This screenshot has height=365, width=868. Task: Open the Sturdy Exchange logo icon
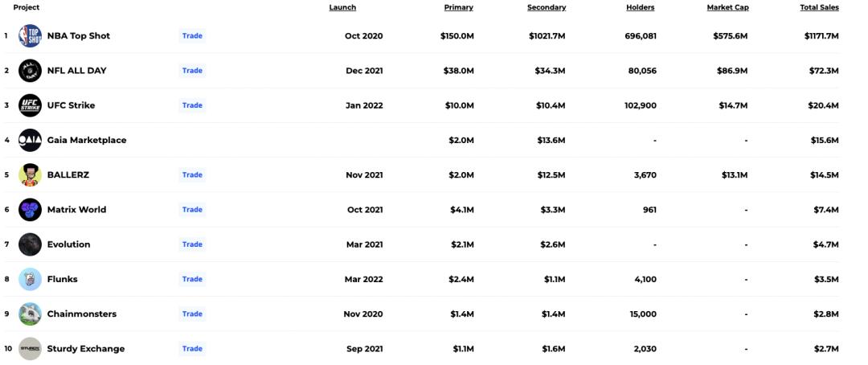(30, 349)
